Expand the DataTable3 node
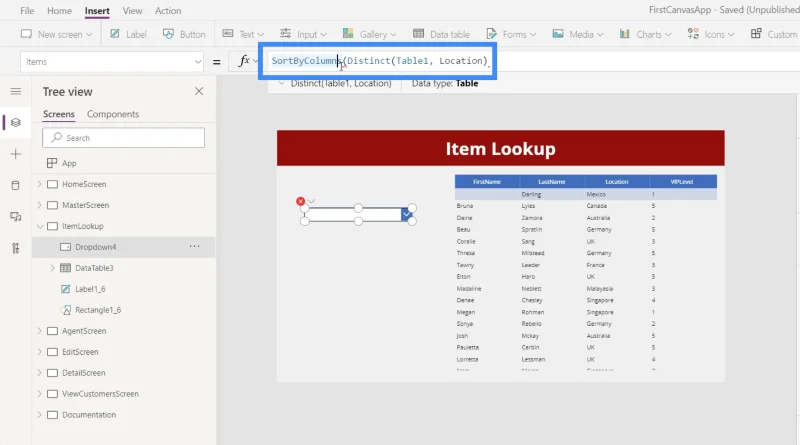This screenshot has width=800, height=445. click(x=52, y=268)
